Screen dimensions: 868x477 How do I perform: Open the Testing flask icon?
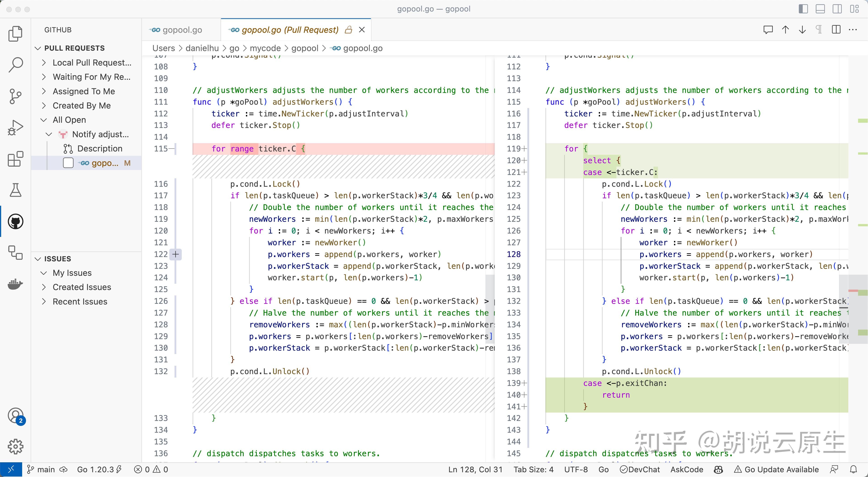pyautogui.click(x=16, y=190)
